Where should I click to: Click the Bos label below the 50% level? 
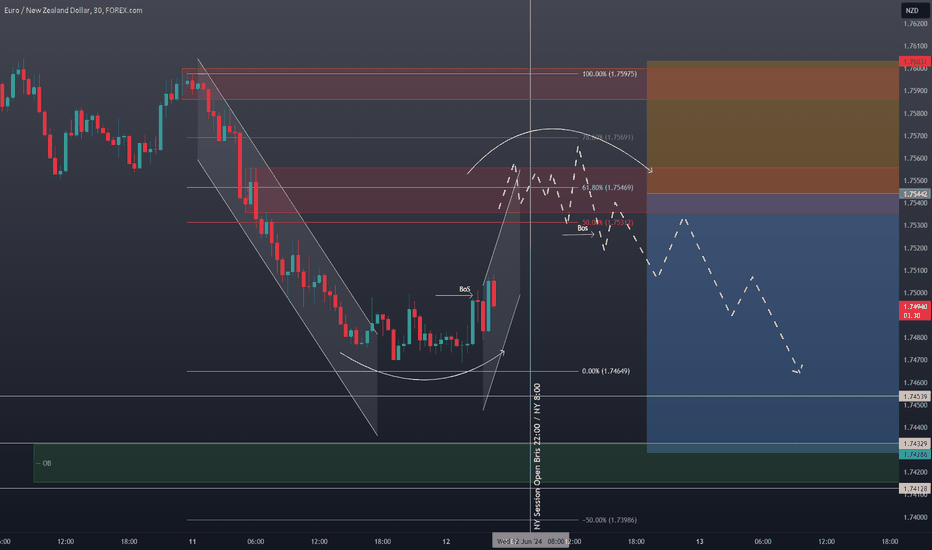click(582, 228)
